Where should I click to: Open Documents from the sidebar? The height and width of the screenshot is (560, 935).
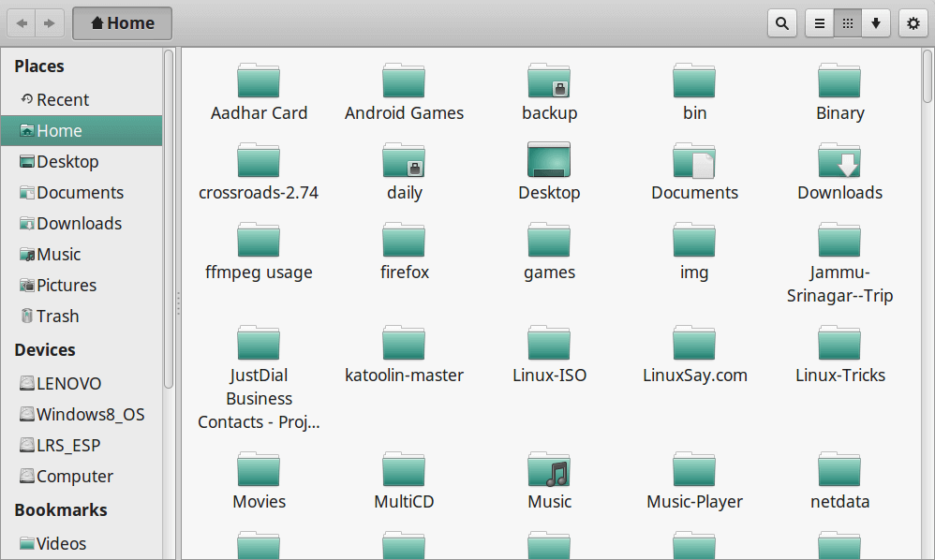(x=82, y=192)
